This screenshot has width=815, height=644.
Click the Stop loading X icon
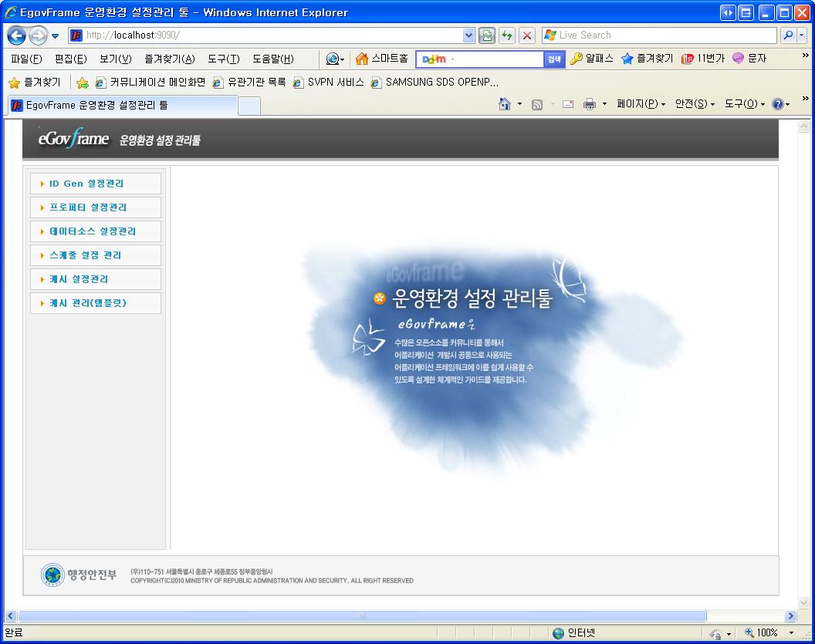coord(527,35)
